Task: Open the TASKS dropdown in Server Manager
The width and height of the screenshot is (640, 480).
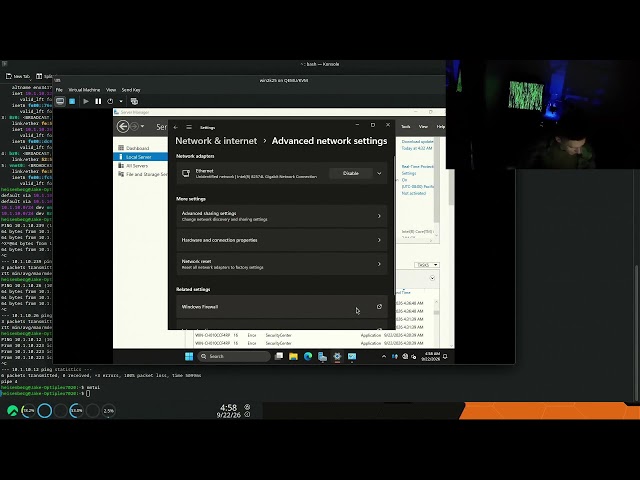Action: (427, 265)
